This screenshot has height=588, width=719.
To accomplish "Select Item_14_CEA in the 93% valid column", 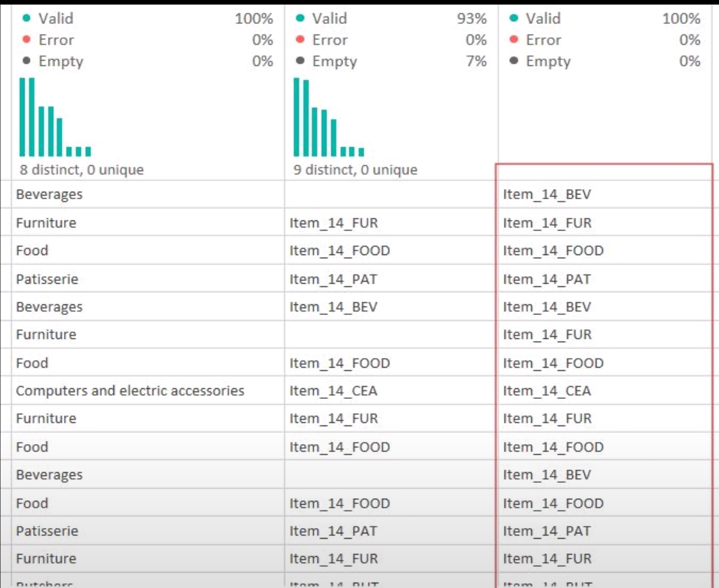I will tap(333, 391).
